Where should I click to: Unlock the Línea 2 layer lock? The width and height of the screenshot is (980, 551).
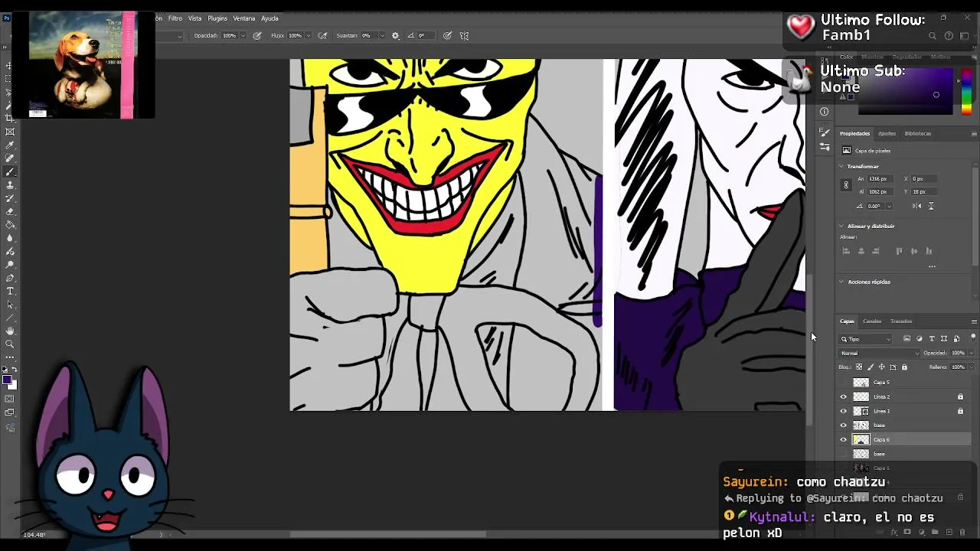960,396
